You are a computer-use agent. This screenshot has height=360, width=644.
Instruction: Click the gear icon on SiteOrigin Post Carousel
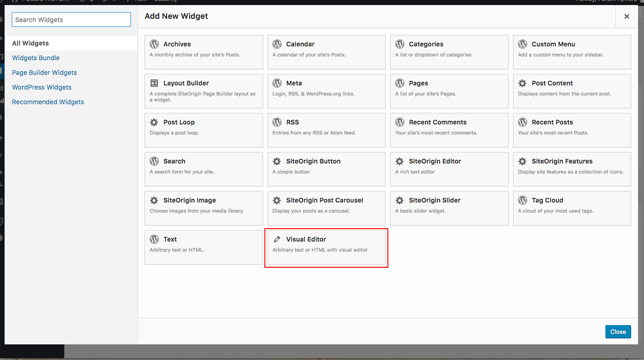point(277,200)
